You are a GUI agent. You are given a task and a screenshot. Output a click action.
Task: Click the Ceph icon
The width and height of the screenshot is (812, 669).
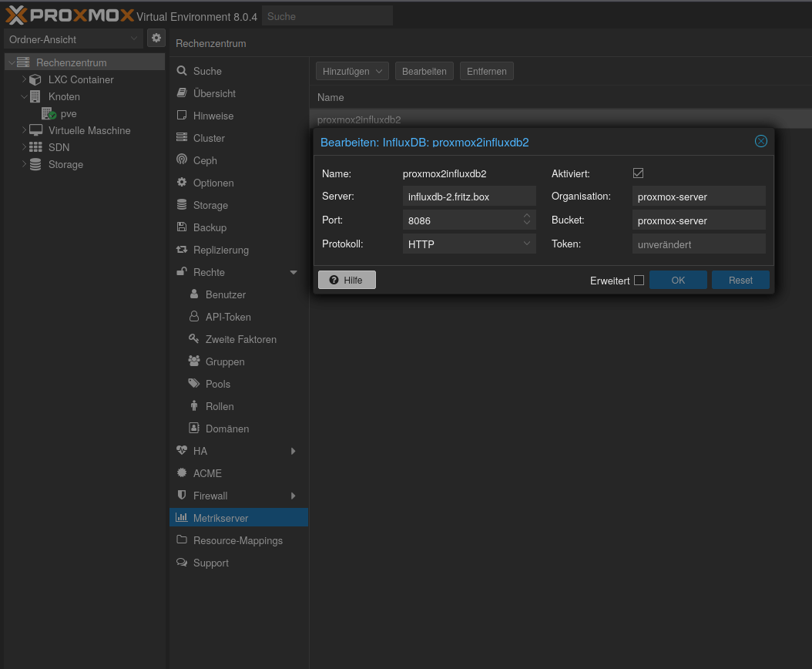pos(182,160)
